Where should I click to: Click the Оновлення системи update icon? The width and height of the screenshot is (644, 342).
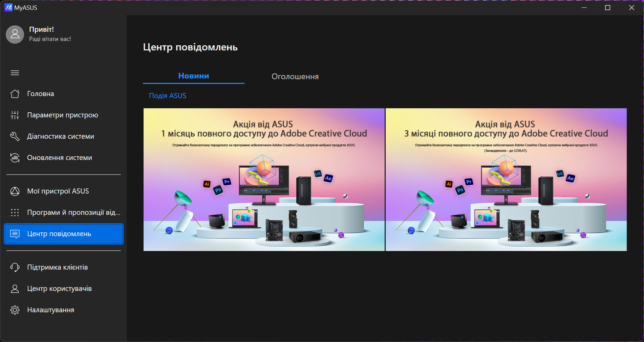tap(15, 158)
